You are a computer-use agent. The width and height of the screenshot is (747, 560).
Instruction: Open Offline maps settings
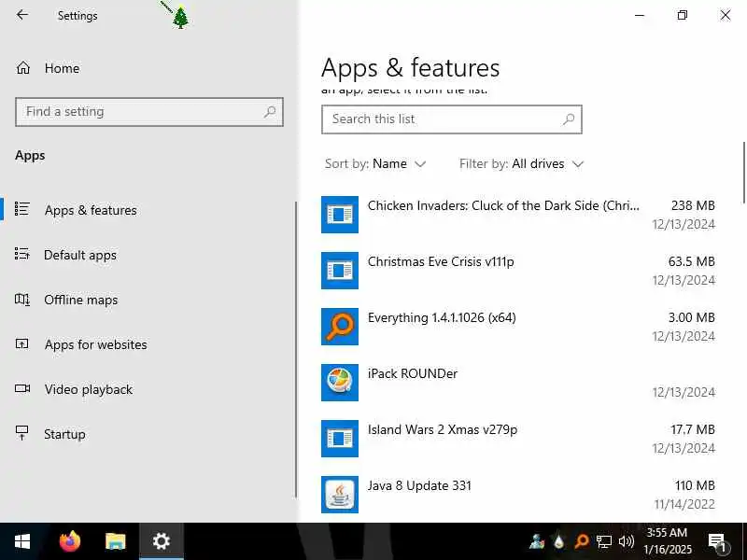(81, 300)
